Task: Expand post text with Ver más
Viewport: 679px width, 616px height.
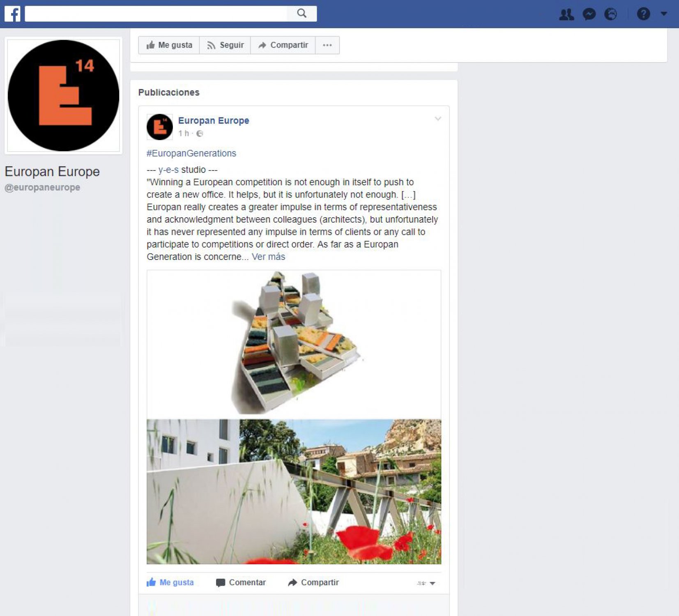Action: point(268,257)
